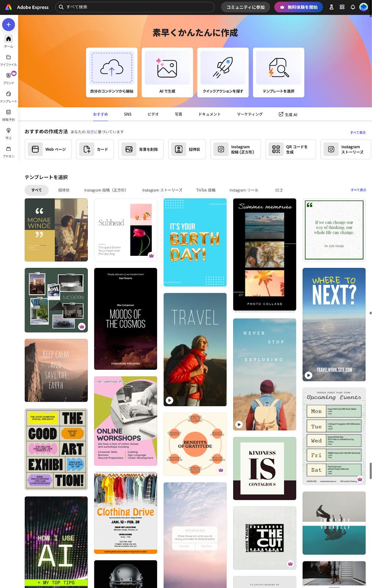
Task: Filter templates by ロゴ
Action: (x=279, y=190)
